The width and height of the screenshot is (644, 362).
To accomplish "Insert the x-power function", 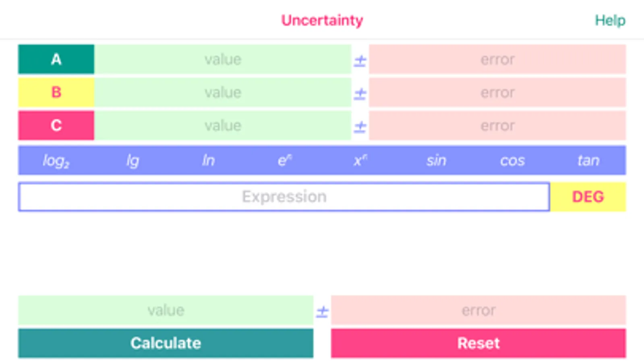I will pyautogui.click(x=360, y=160).
